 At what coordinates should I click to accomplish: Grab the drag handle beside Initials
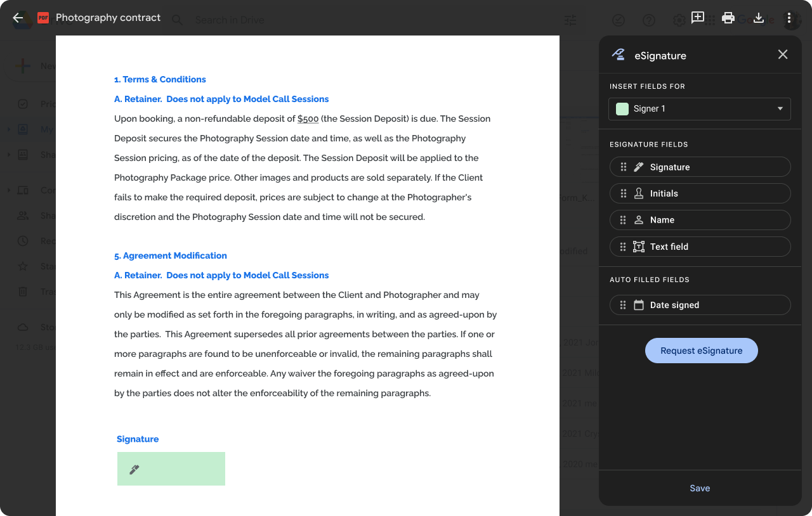(624, 193)
